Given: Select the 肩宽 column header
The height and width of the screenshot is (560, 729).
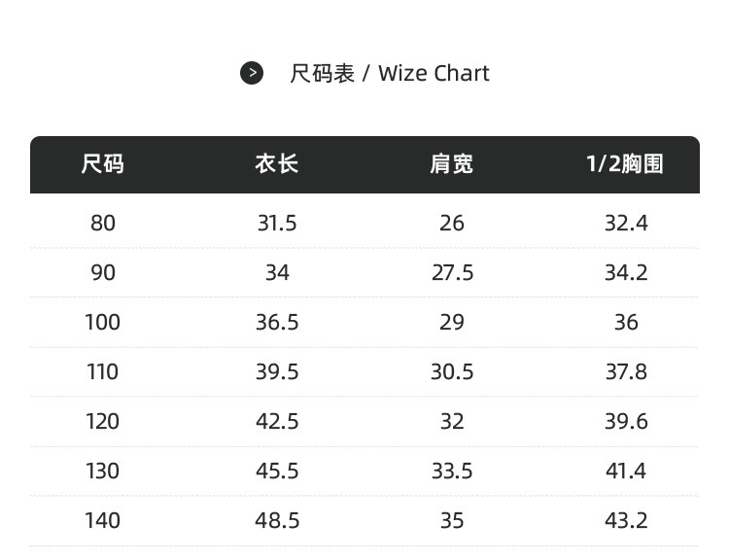Looking at the screenshot, I should coord(451,164).
